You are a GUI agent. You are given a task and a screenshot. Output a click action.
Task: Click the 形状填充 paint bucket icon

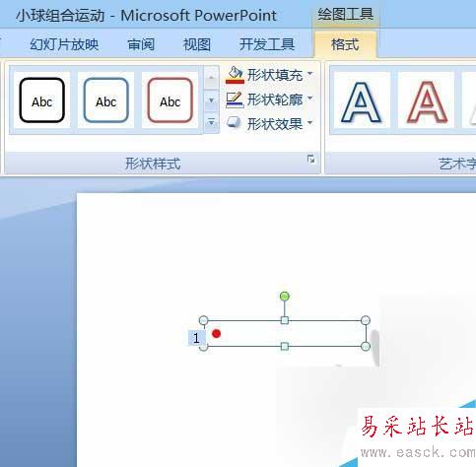[x=235, y=75]
